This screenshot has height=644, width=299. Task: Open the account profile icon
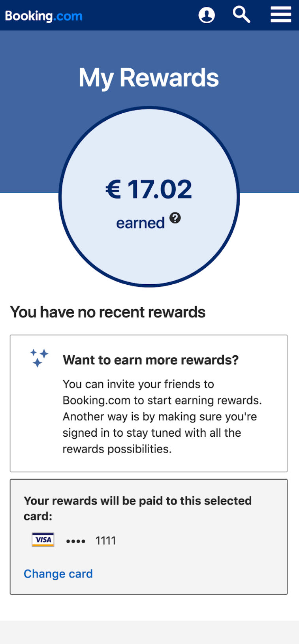tap(206, 15)
